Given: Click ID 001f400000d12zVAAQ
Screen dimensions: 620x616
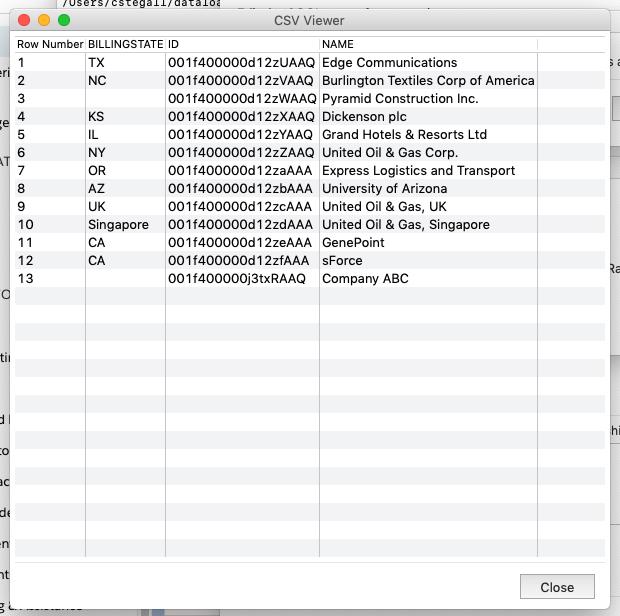Looking at the screenshot, I should [x=242, y=81].
